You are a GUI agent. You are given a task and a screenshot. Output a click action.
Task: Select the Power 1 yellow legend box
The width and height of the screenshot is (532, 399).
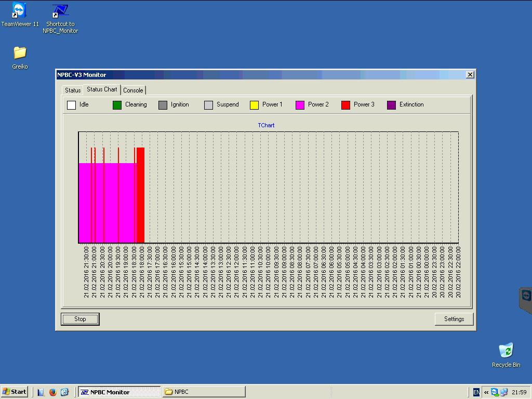pos(253,104)
